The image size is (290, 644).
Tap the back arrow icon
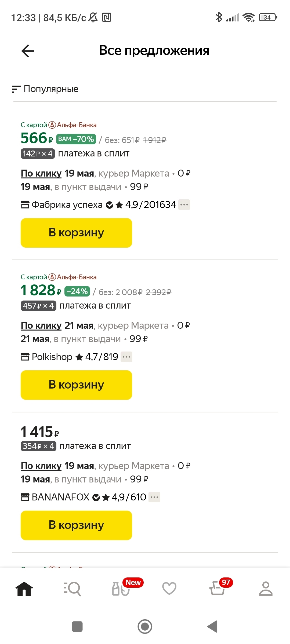[28, 51]
